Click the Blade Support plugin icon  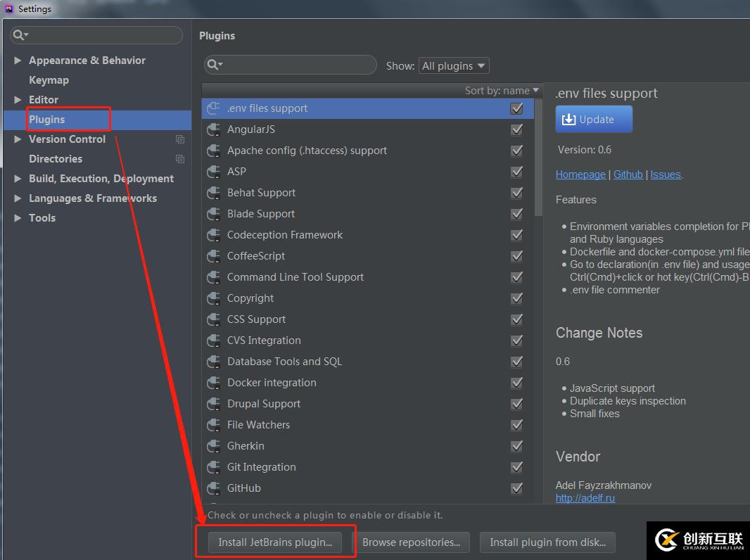(213, 214)
